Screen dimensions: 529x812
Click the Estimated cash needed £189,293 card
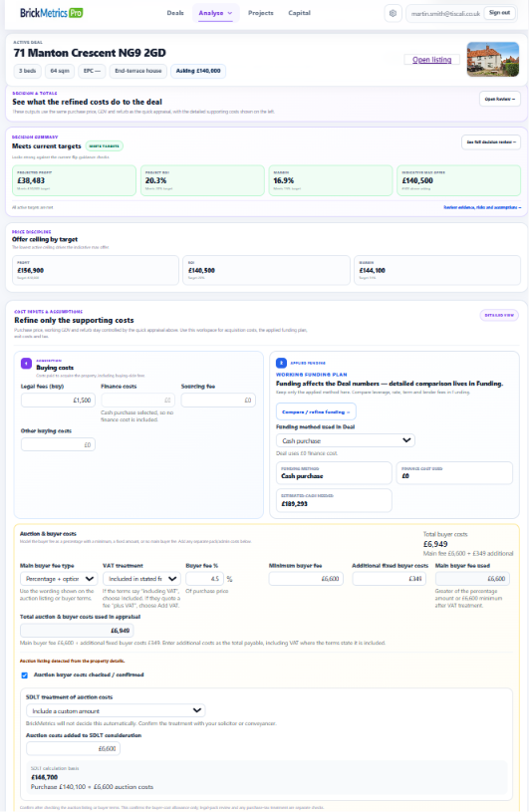[334, 500]
